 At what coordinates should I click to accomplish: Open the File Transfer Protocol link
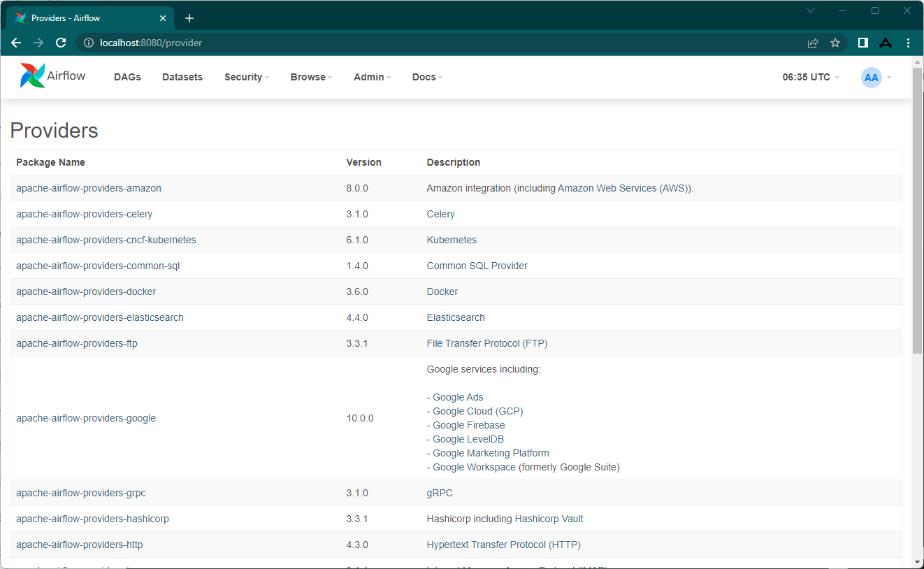pos(487,343)
